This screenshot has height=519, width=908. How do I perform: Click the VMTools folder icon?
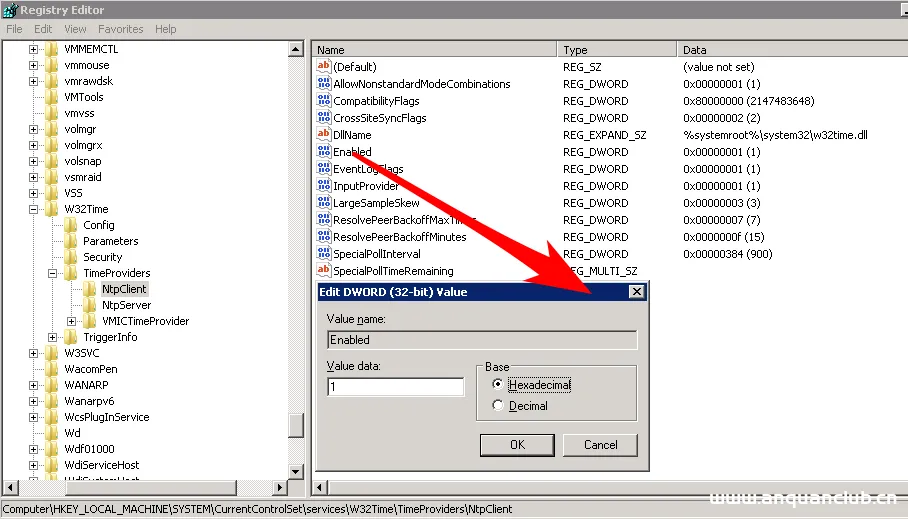pos(53,97)
